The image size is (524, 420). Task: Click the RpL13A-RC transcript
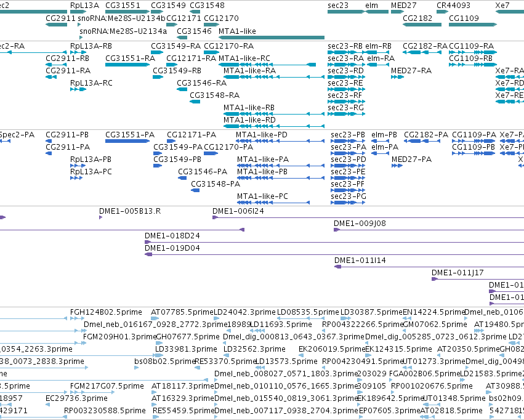78,89
